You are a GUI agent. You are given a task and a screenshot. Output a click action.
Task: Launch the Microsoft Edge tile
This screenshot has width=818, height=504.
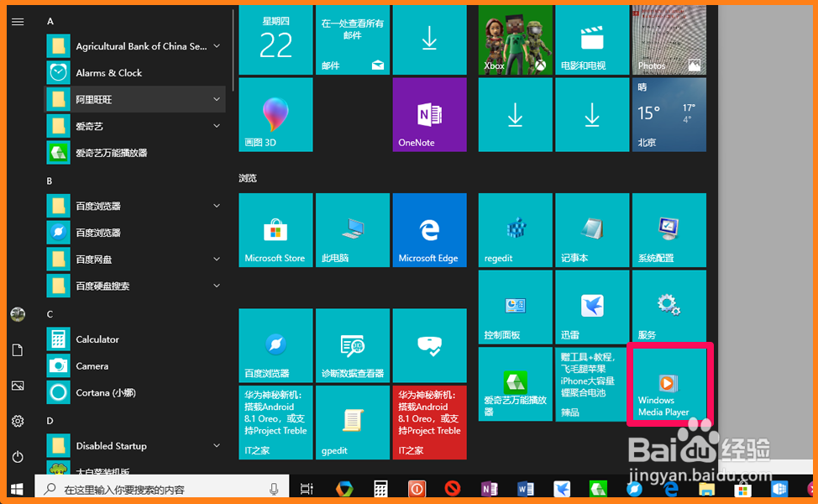pyautogui.click(x=429, y=230)
